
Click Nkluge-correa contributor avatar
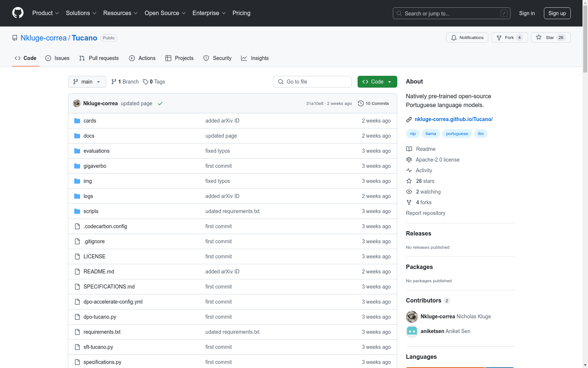click(412, 316)
